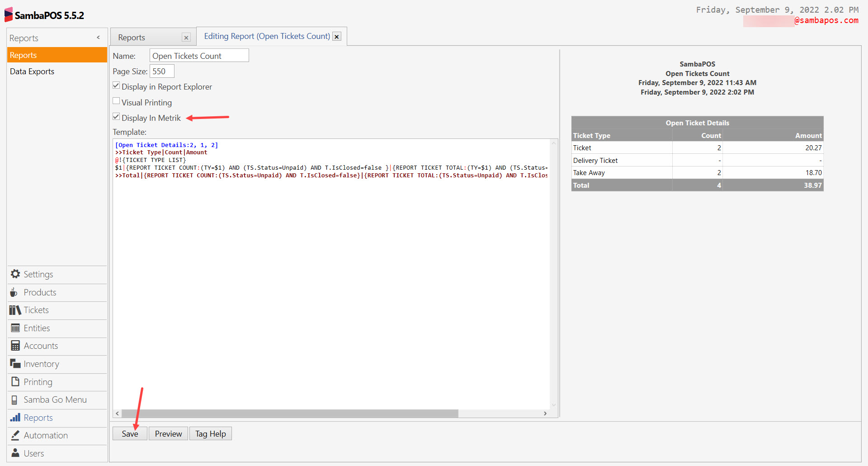Select the Automation wrench icon
This screenshot has width=868, height=466.
point(15,435)
